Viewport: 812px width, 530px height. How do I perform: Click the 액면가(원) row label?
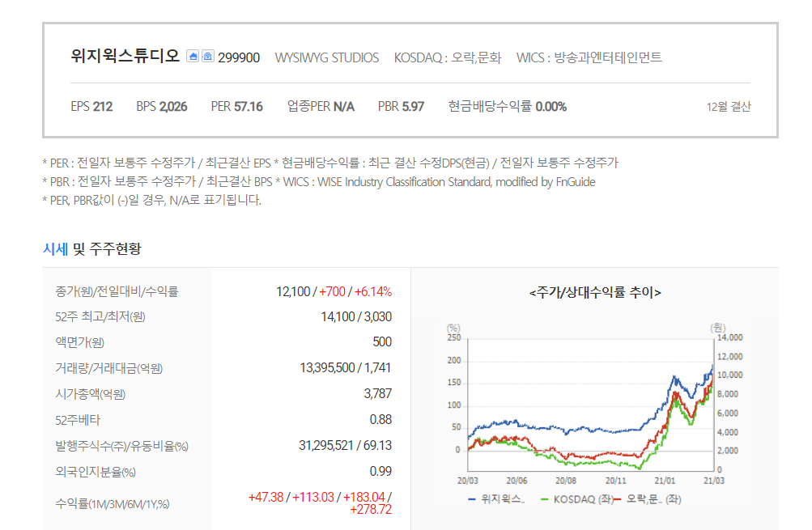pyautogui.click(x=80, y=342)
